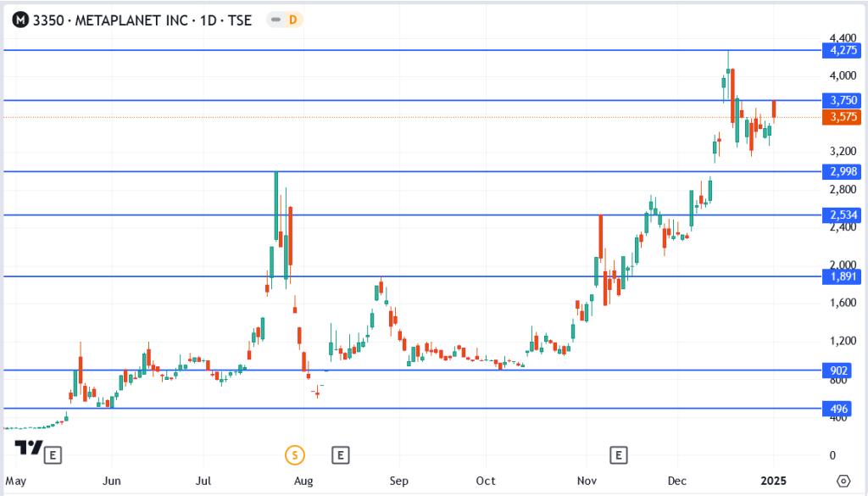This screenshot has width=868, height=496.
Task: Click the Sep label on time axis
Action: point(400,481)
